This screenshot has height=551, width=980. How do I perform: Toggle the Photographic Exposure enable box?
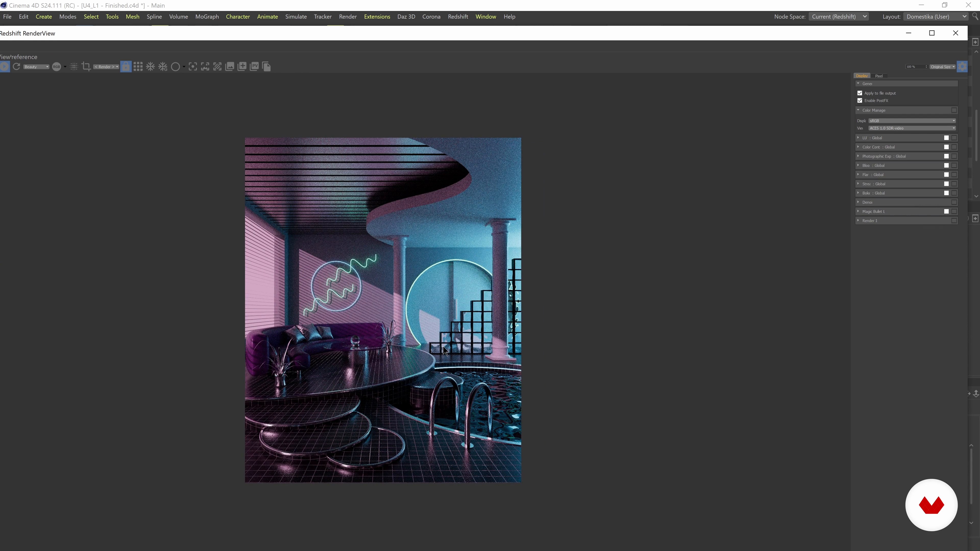tap(947, 156)
